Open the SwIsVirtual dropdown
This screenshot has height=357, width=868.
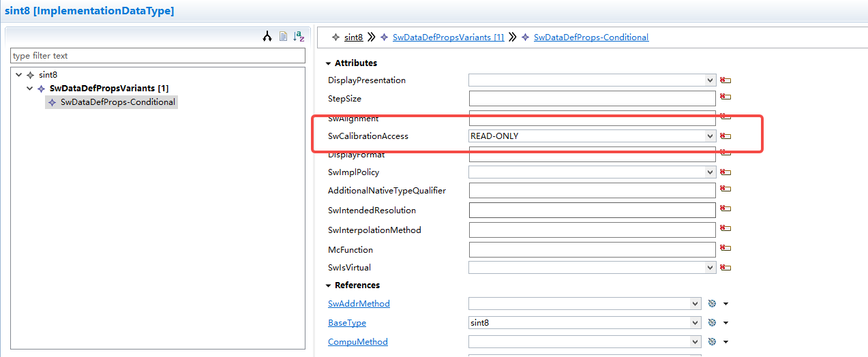click(x=710, y=268)
